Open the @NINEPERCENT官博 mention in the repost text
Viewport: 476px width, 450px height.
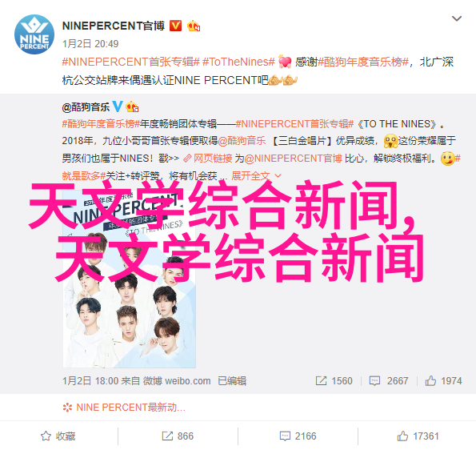pos(294,159)
